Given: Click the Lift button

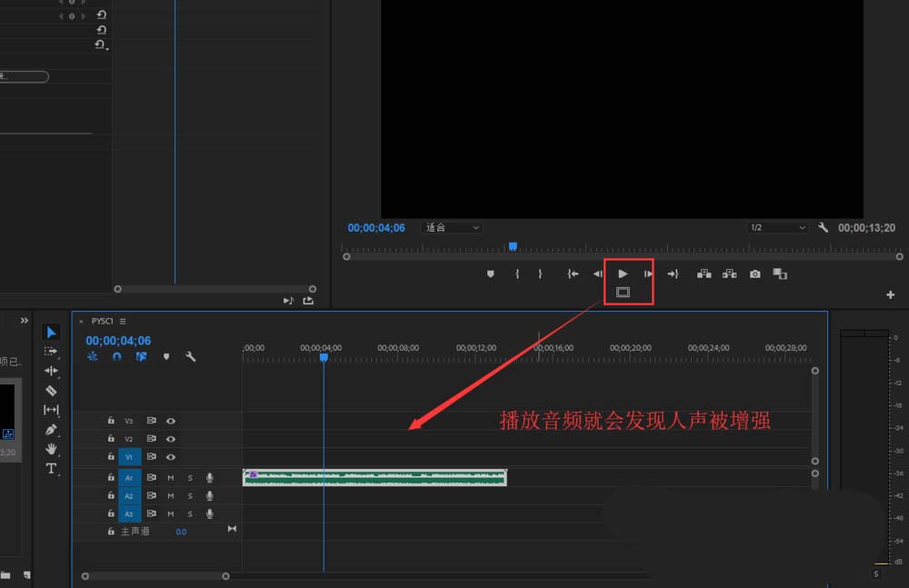Looking at the screenshot, I should (704, 274).
